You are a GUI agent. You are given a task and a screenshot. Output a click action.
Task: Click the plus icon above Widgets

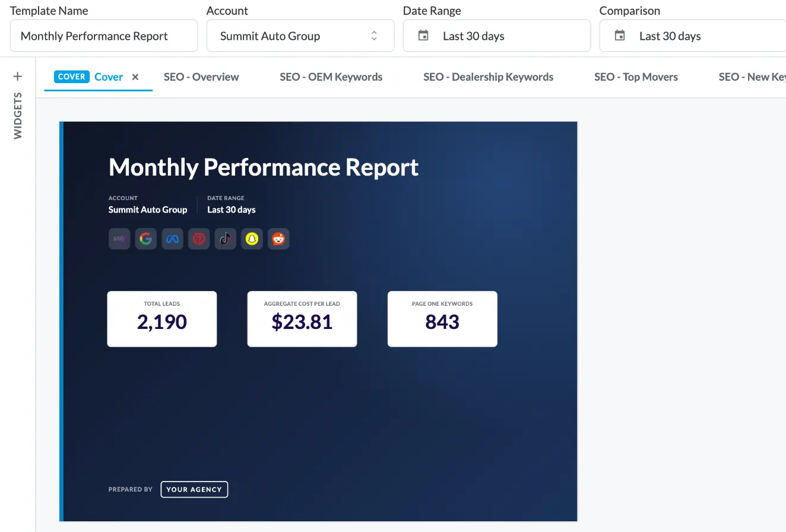click(x=18, y=76)
